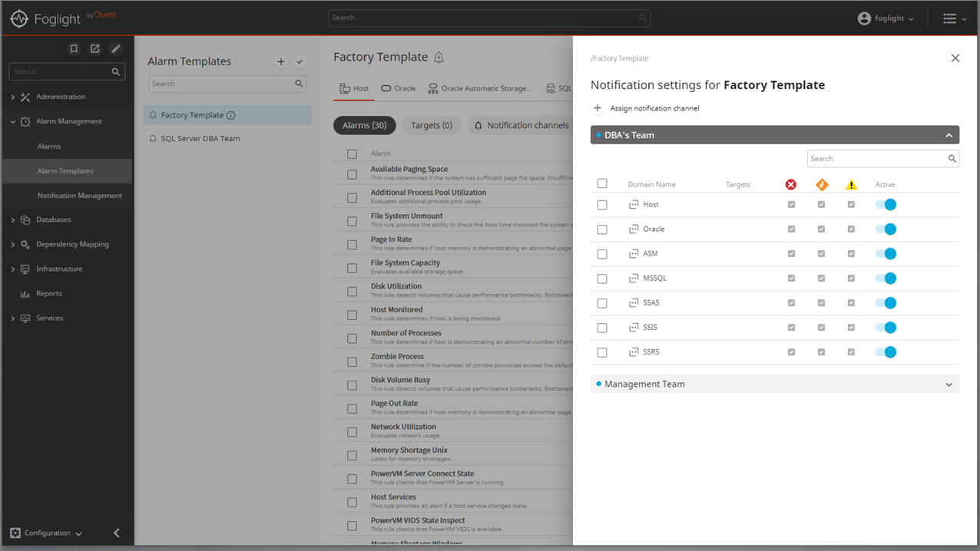Viewport: 980px width, 551px height.
Task: Click the Administration tools icon
Action: point(25,97)
